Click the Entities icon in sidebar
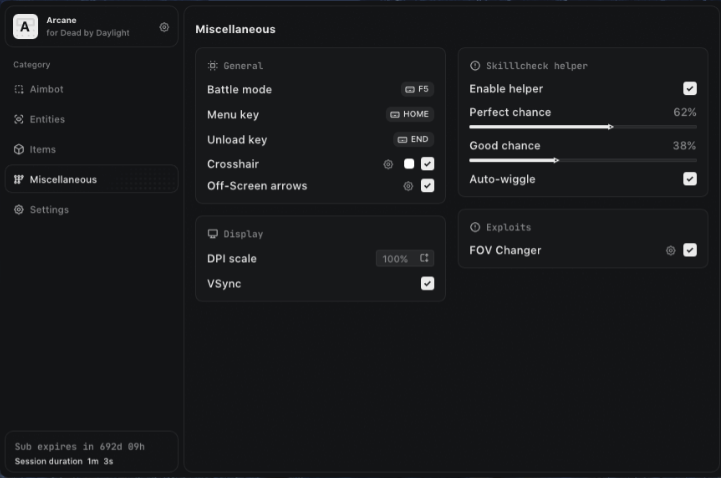 click(x=19, y=120)
